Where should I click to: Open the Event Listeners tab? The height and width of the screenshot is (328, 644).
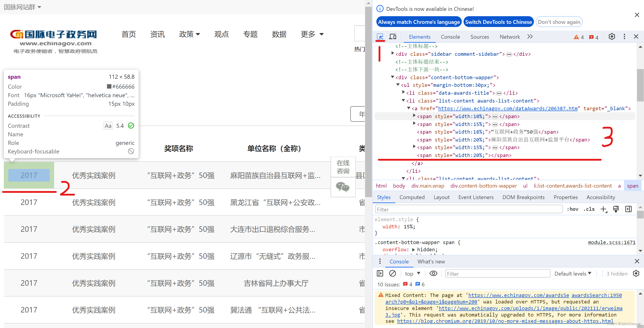click(x=476, y=197)
